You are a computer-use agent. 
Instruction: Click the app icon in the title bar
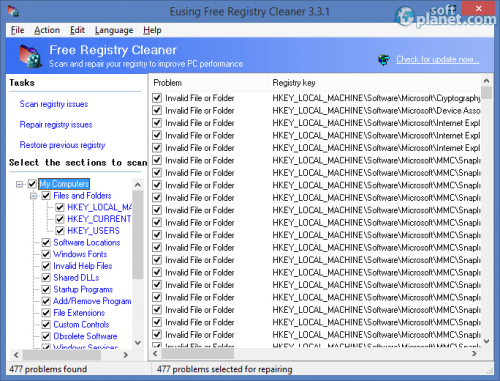[x=13, y=11]
